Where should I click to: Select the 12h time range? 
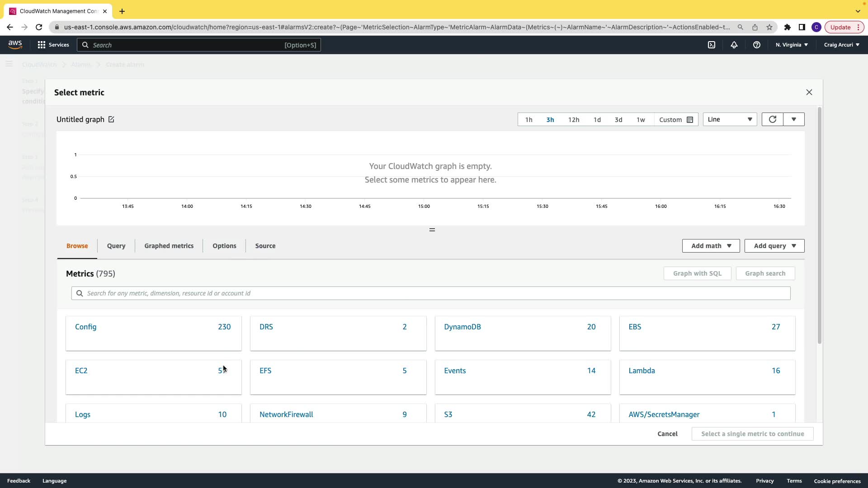574,120
